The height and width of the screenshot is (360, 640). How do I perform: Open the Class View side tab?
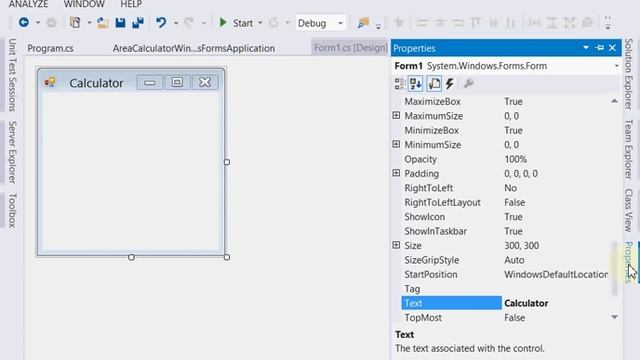click(x=629, y=210)
